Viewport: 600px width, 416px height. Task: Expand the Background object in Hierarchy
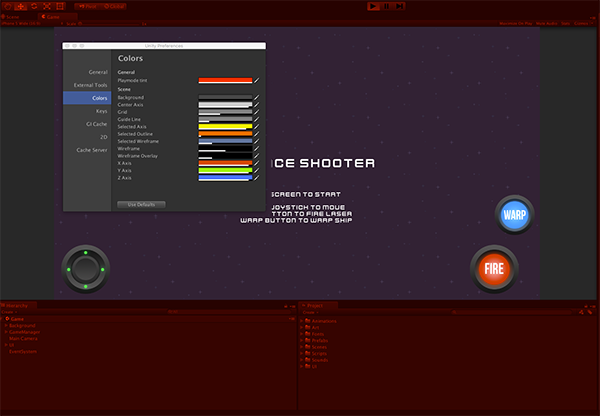click(6, 325)
